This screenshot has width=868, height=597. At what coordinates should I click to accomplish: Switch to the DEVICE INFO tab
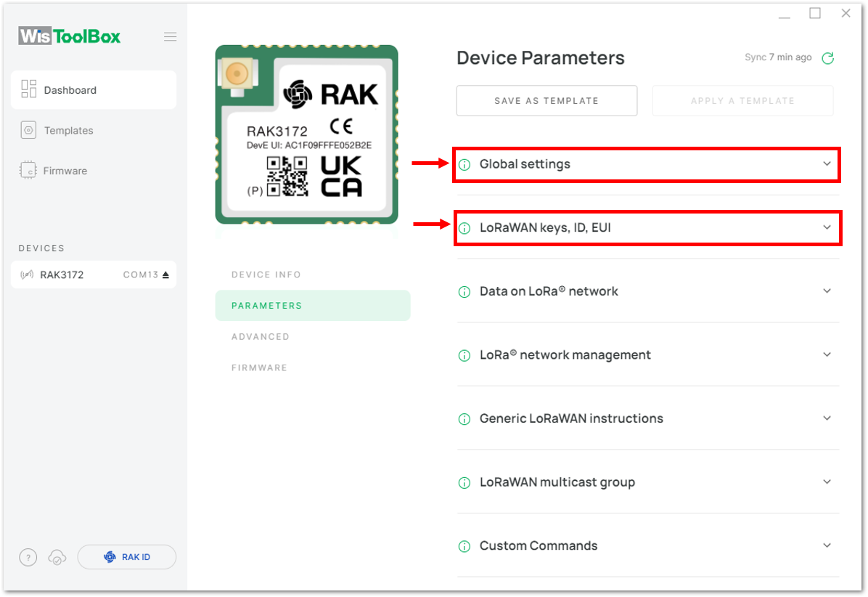266,275
